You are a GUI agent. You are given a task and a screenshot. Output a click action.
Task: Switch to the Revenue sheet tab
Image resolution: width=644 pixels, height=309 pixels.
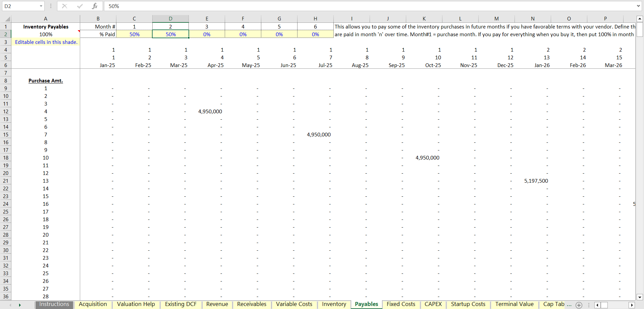point(217,304)
